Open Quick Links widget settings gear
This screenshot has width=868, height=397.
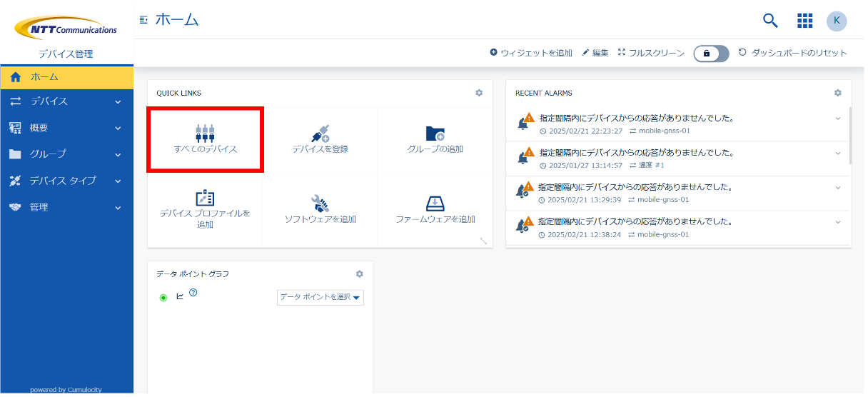[x=479, y=93]
